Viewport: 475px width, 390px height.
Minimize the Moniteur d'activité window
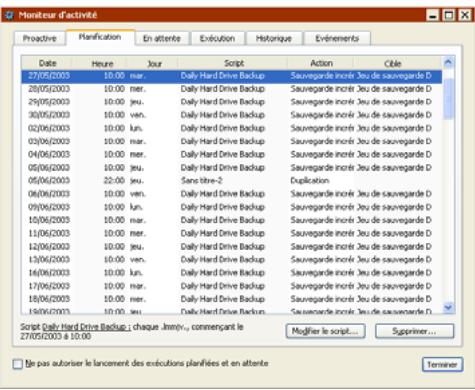tap(433, 15)
